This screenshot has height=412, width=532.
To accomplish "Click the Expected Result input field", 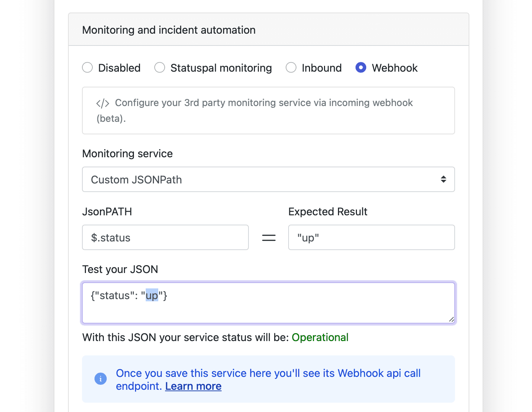I will (371, 238).
